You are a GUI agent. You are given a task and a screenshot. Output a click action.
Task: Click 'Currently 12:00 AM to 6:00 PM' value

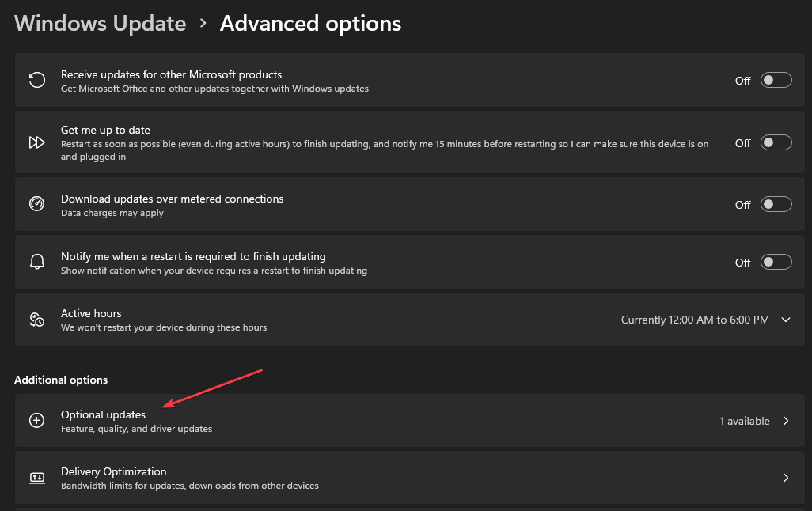click(x=695, y=320)
